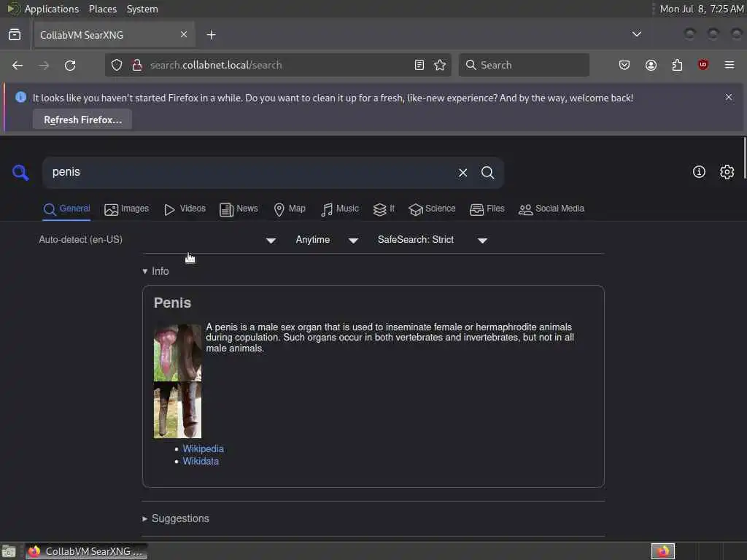Switch to the It category tab
Screen dimensions: 747x560
(x=384, y=209)
